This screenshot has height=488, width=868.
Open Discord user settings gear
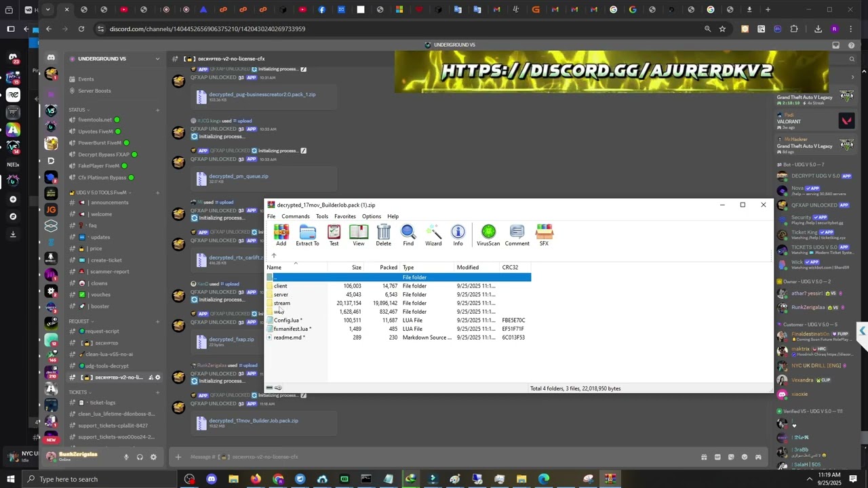[x=153, y=457]
